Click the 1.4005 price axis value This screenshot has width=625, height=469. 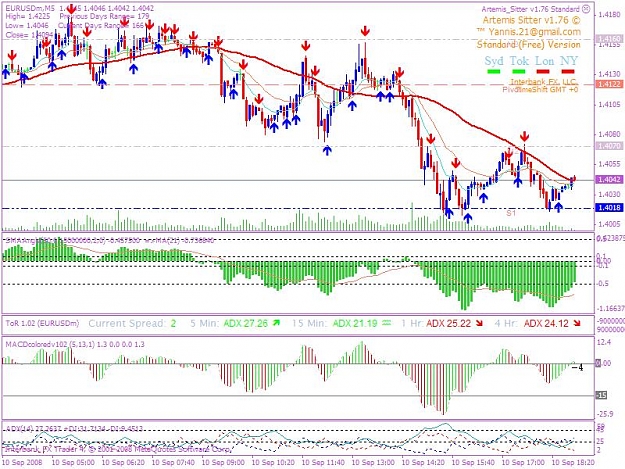[x=610, y=224]
